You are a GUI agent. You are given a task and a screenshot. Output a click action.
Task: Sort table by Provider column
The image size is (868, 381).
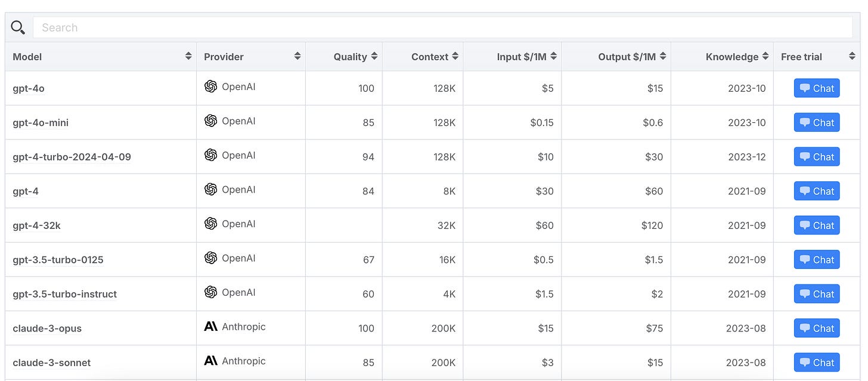[x=297, y=56]
